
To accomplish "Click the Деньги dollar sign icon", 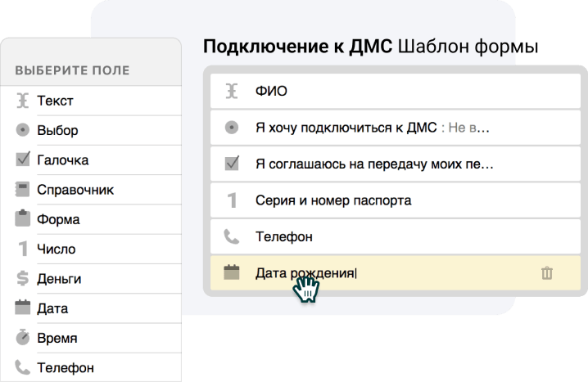I will (x=22, y=278).
